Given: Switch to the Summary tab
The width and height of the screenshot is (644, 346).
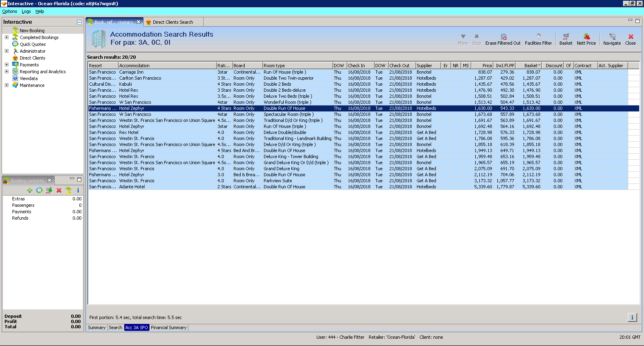Looking at the screenshot, I should coord(97,327).
